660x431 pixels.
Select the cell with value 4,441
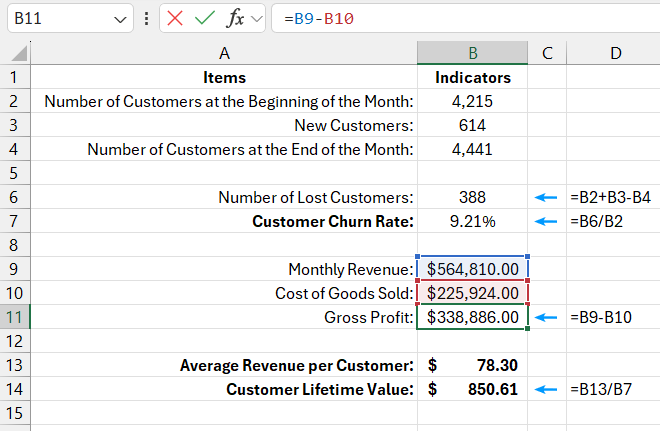click(472, 149)
